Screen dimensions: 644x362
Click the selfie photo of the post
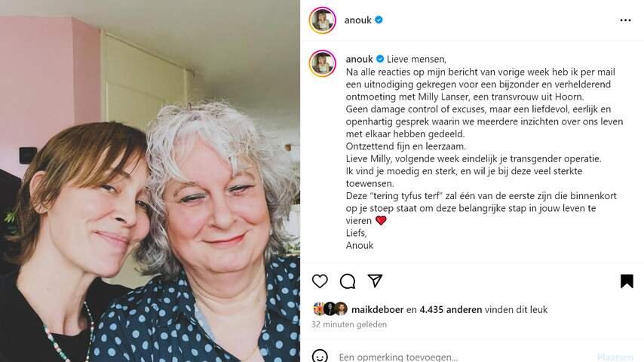[x=150, y=181]
